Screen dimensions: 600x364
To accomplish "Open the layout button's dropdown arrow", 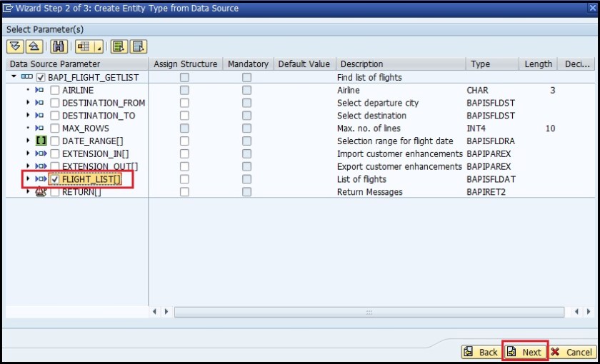I will point(99,47).
